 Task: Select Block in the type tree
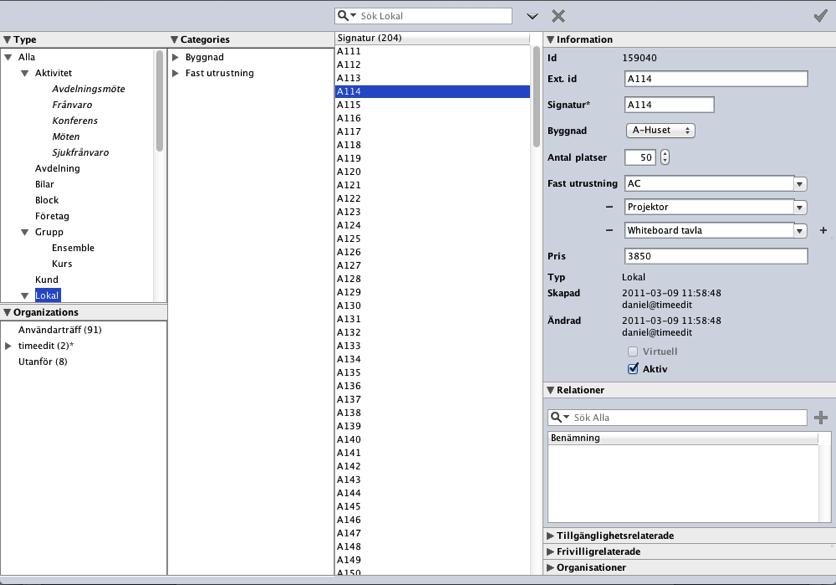(x=47, y=201)
